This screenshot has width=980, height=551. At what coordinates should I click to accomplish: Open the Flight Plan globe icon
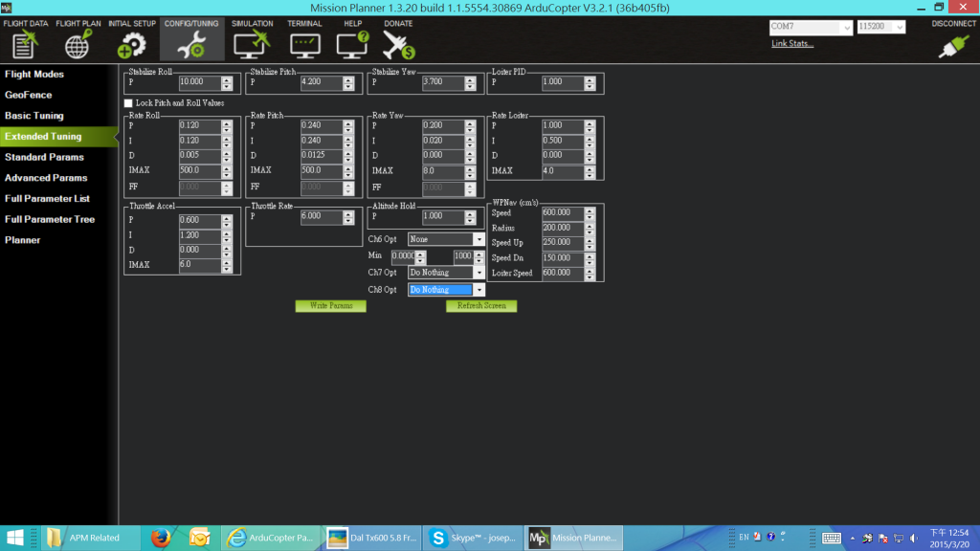click(x=78, y=45)
